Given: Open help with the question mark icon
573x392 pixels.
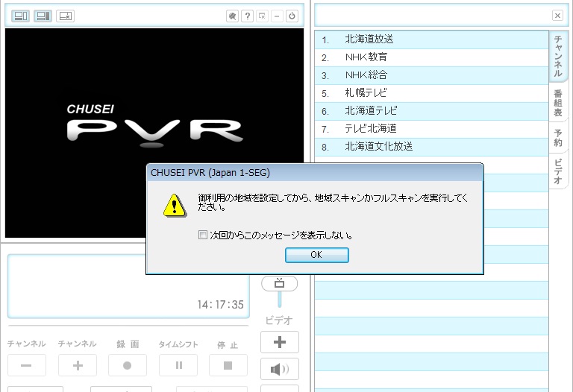Looking at the screenshot, I should (248, 16).
